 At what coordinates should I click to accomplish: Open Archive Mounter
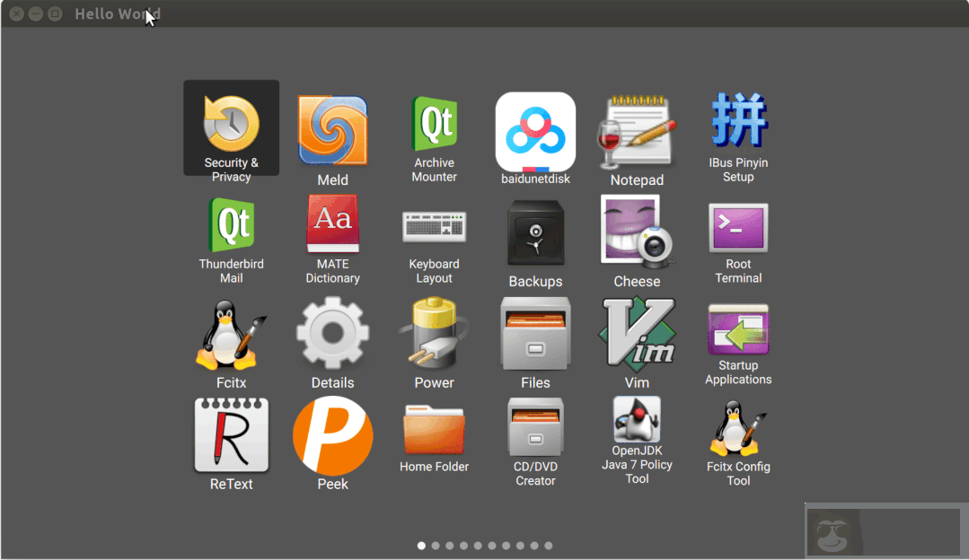pos(434,126)
